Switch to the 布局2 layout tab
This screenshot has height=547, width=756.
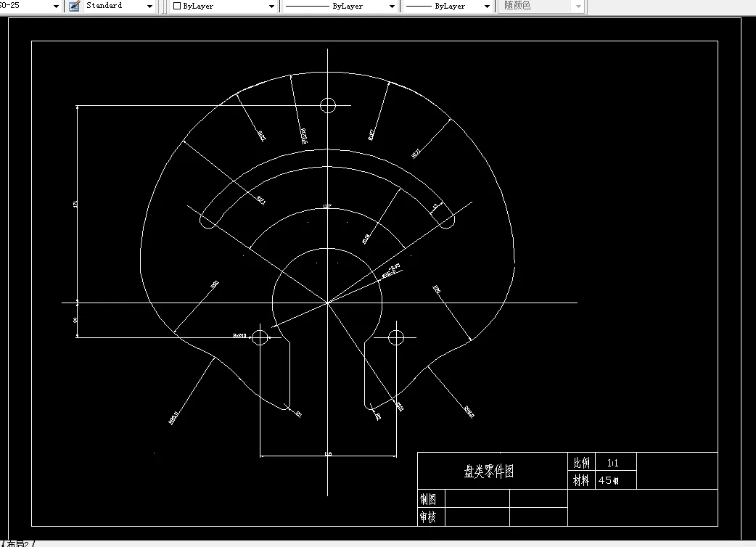(18, 543)
